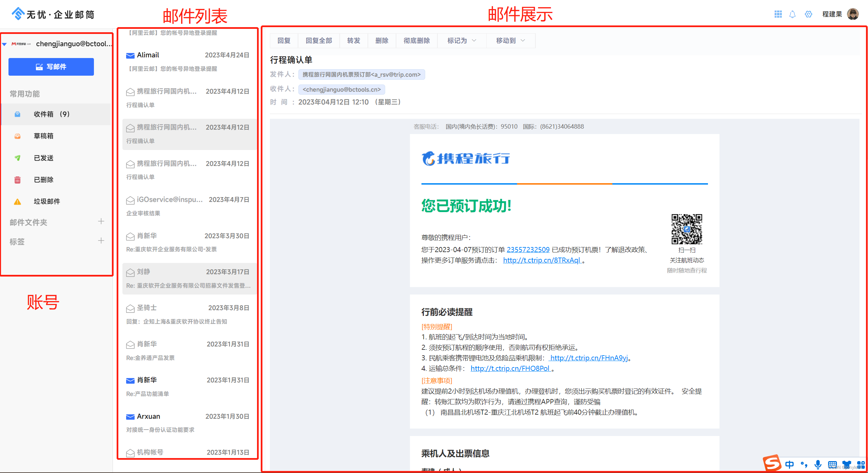
Task: Toggle Sogou input microphone icon
Action: [818, 464]
